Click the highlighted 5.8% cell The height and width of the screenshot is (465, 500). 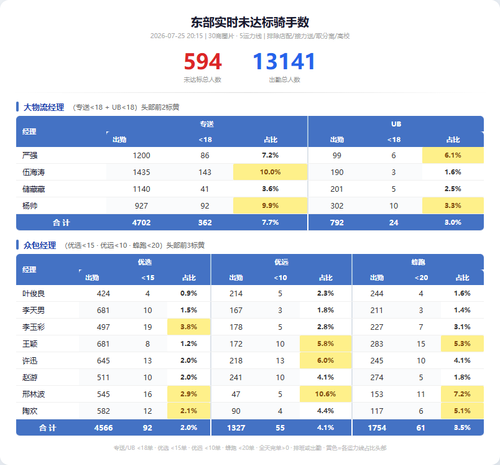pos(325,344)
